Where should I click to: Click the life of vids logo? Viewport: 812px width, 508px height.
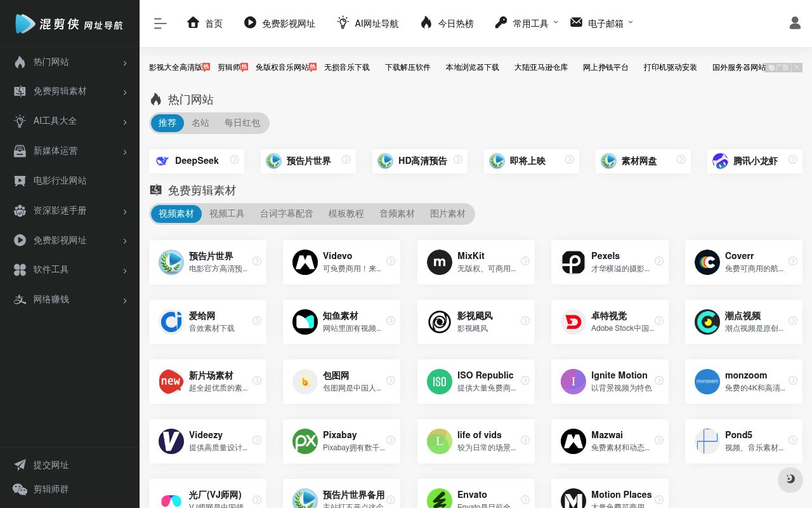(440, 441)
